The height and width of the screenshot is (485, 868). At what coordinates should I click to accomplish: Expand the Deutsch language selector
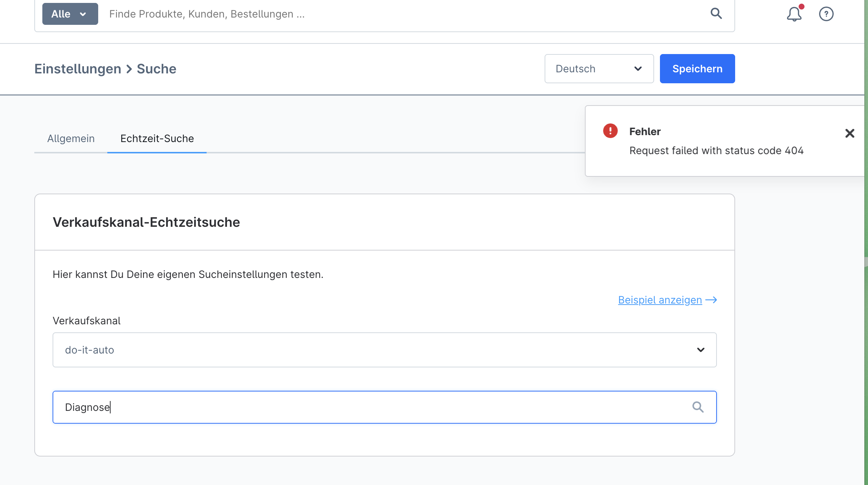point(599,69)
